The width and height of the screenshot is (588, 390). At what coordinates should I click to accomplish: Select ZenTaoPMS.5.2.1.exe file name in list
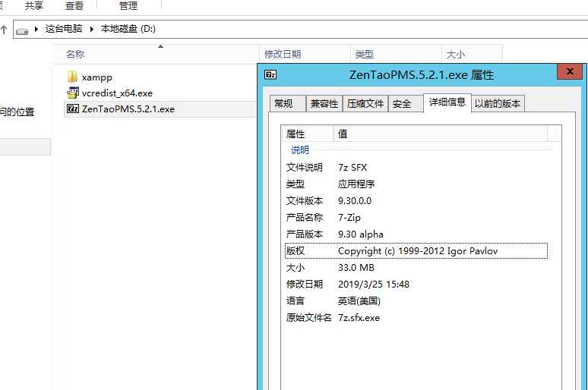(x=128, y=109)
